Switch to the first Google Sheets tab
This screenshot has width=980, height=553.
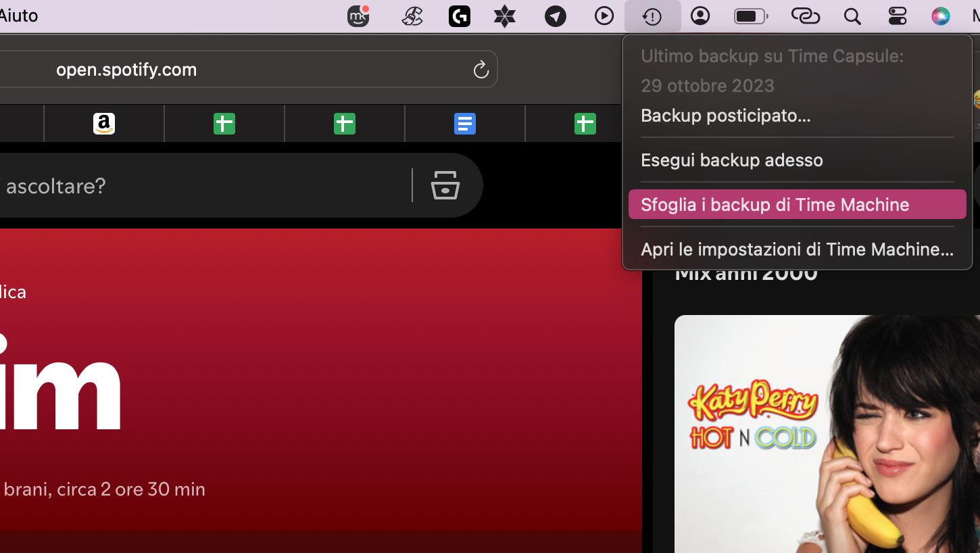(224, 123)
